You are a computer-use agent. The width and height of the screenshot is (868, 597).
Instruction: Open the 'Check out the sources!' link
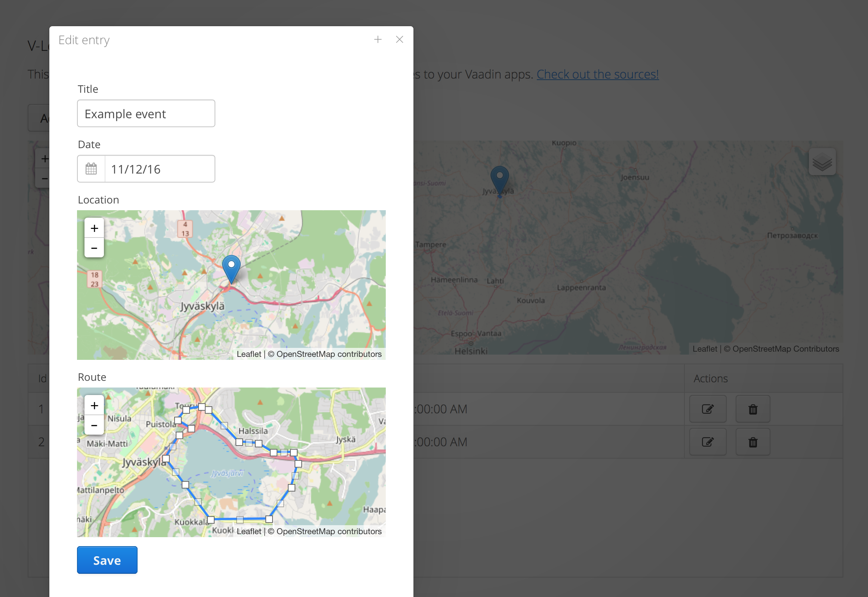tap(597, 74)
